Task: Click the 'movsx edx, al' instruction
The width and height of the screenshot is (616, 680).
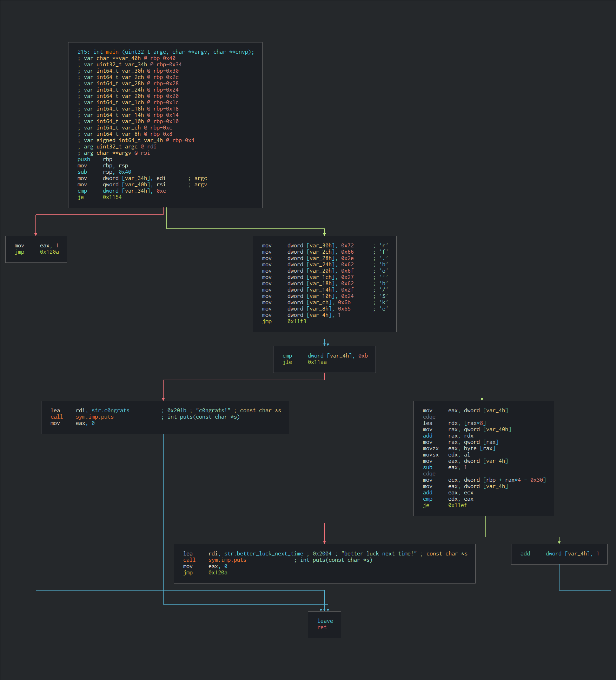Action: [x=446, y=455]
